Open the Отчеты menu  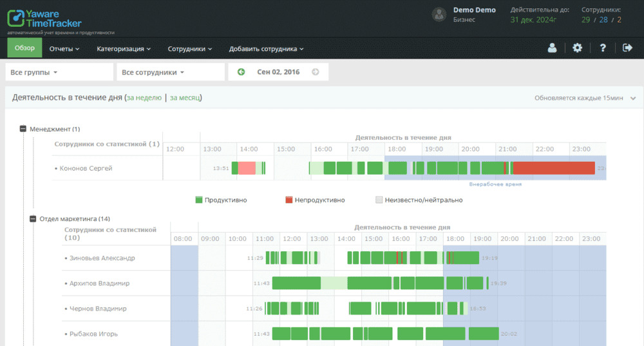64,48
